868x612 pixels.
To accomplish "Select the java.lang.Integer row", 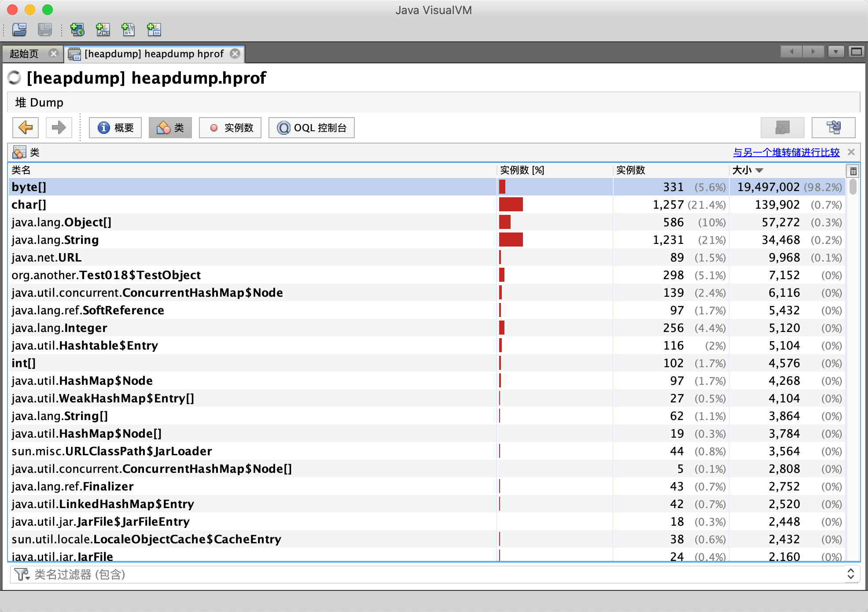I will [427, 328].
